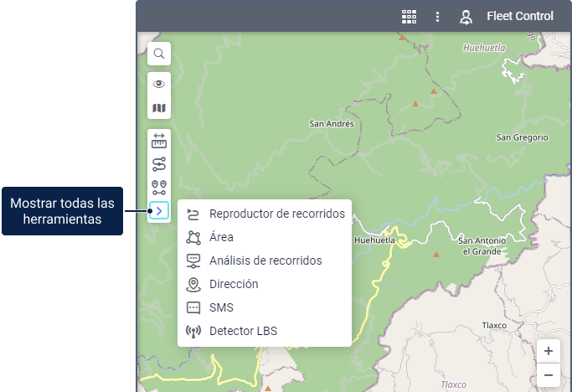Open Reproductor de recorridos
This screenshot has height=392, width=572.
point(276,214)
